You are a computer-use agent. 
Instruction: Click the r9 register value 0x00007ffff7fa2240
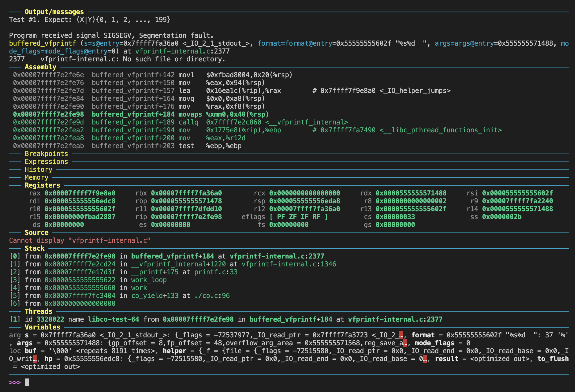[x=518, y=201]
